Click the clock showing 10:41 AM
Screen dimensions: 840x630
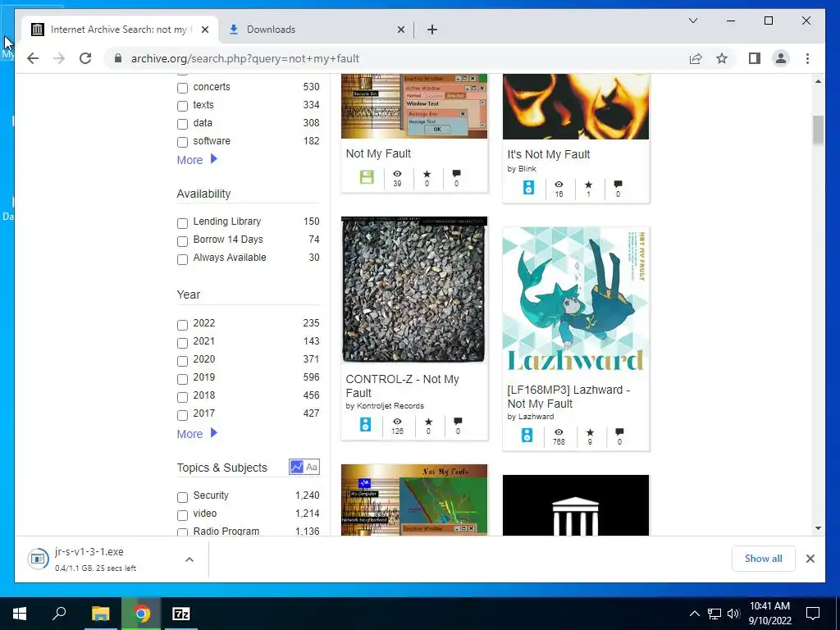[x=769, y=606]
